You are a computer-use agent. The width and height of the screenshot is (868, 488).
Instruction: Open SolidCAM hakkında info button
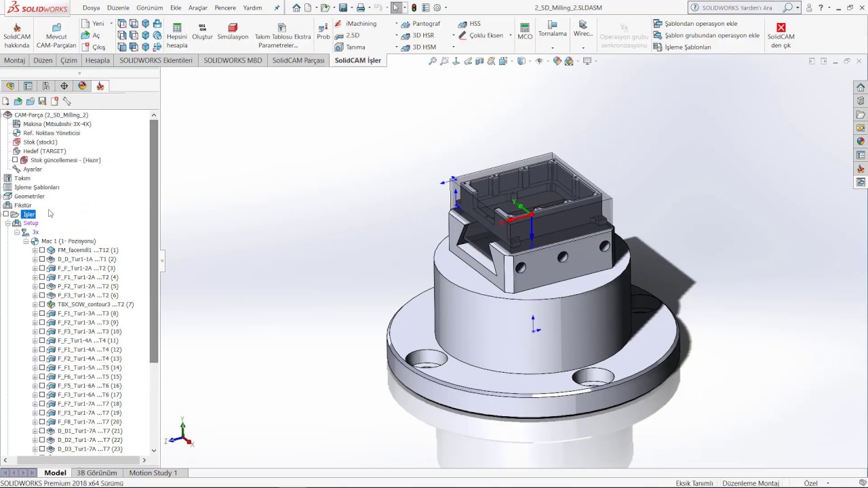point(17,36)
